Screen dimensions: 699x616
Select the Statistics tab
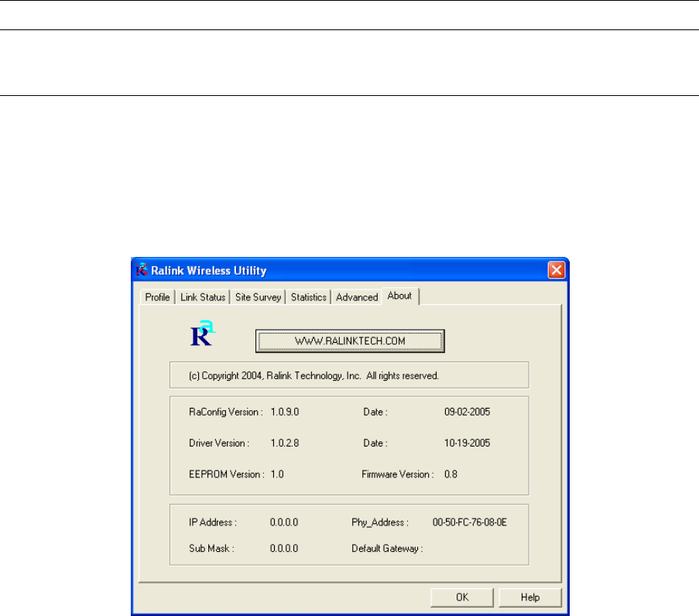coord(309,297)
